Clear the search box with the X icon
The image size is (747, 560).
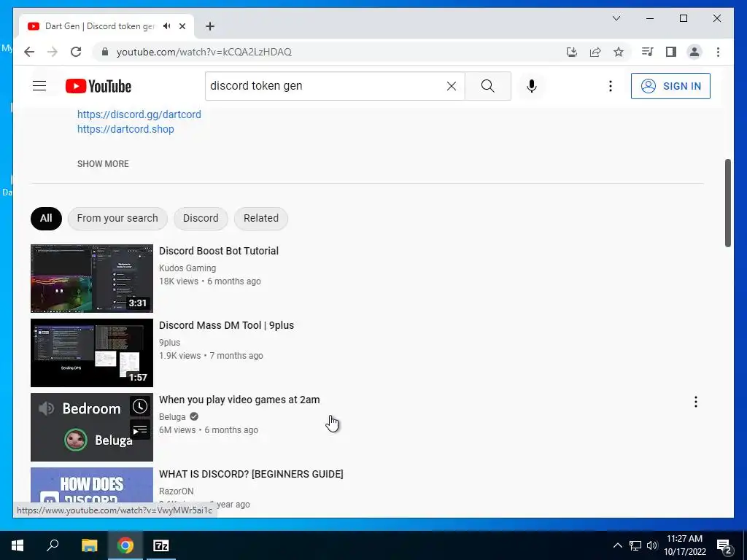(451, 86)
